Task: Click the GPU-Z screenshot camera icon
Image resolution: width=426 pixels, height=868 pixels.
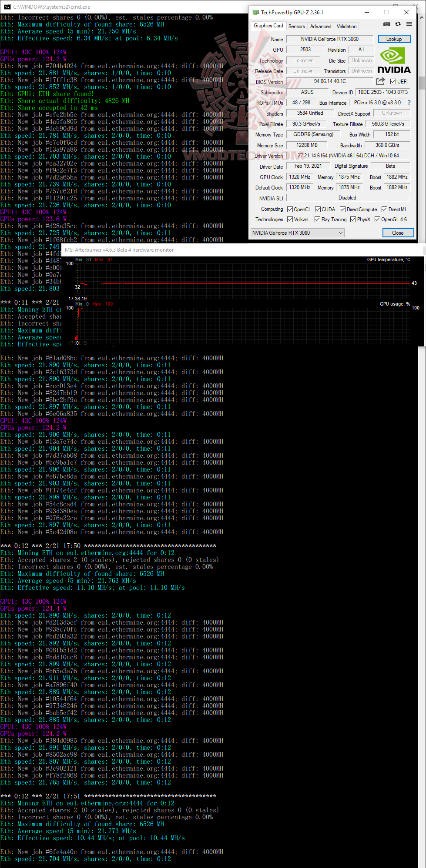Action: [386, 24]
